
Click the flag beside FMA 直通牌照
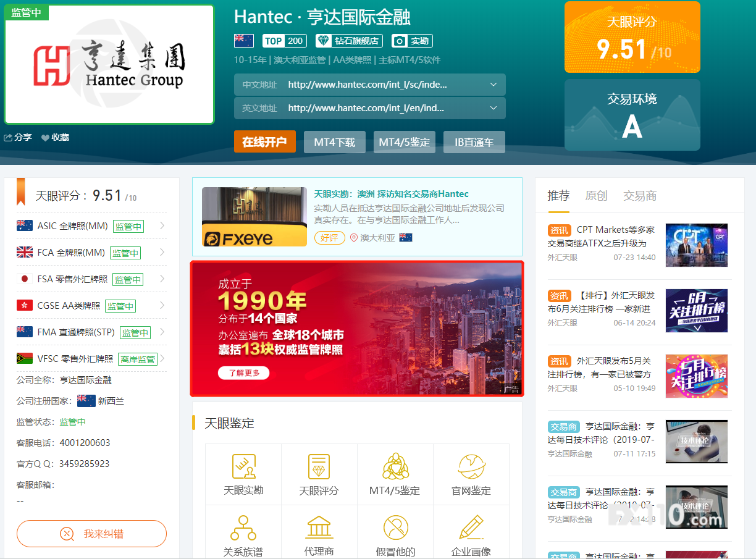click(x=25, y=332)
